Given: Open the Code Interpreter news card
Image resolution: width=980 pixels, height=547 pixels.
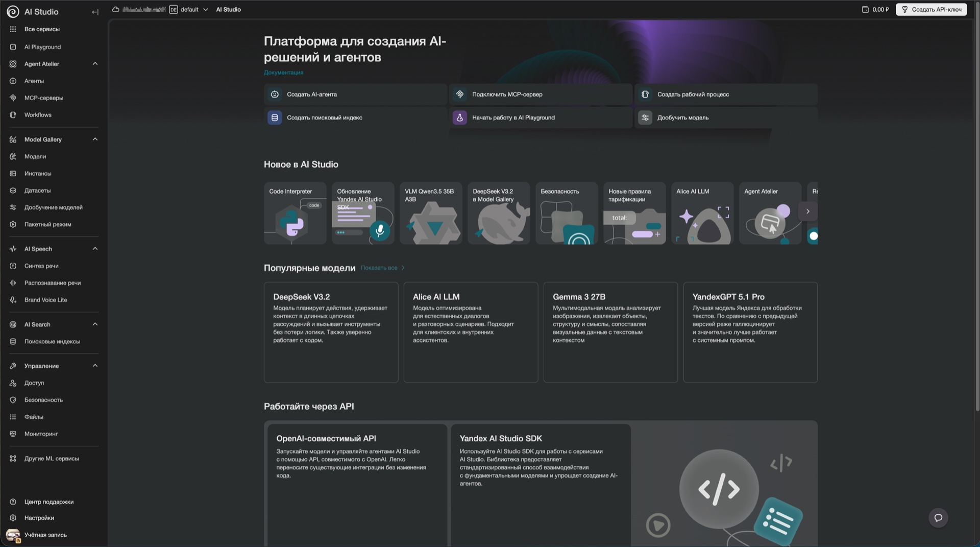Looking at the screenshot, I should pyautogui.click(x=295, y=213).
